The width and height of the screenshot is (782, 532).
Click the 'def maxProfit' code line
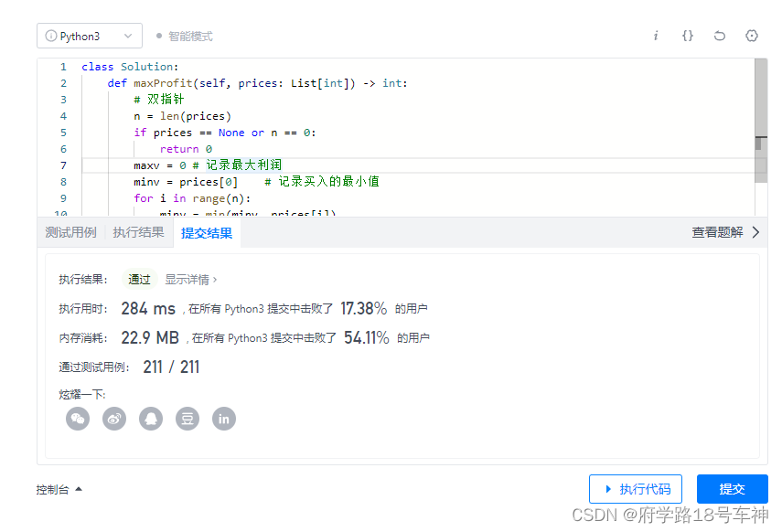tap(257, 83)
